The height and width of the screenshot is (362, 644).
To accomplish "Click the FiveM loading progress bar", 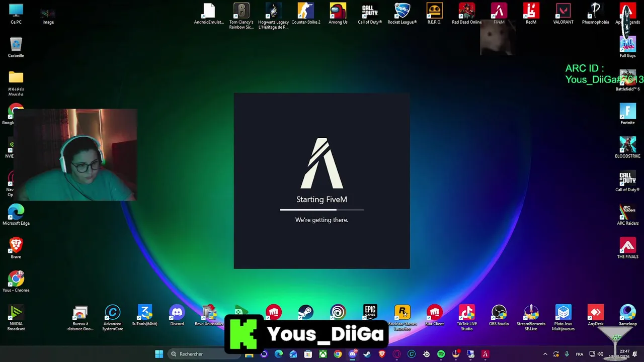I will (x=322, y=210).
